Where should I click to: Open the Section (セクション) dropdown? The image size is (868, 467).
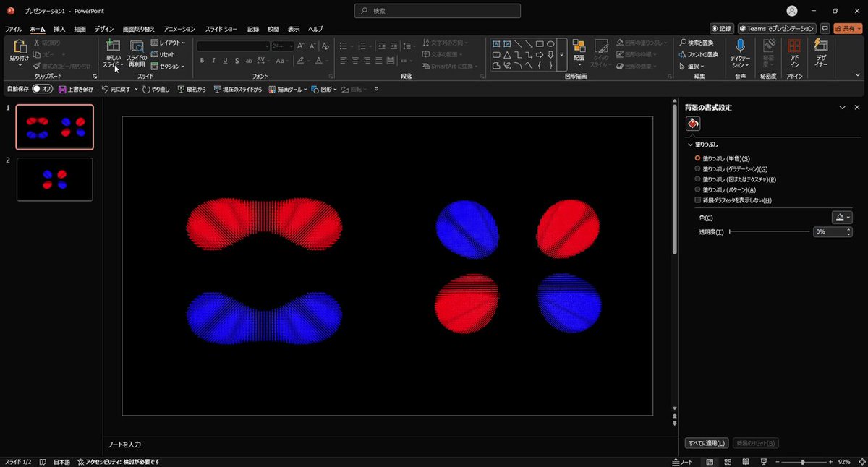(168, 66)
